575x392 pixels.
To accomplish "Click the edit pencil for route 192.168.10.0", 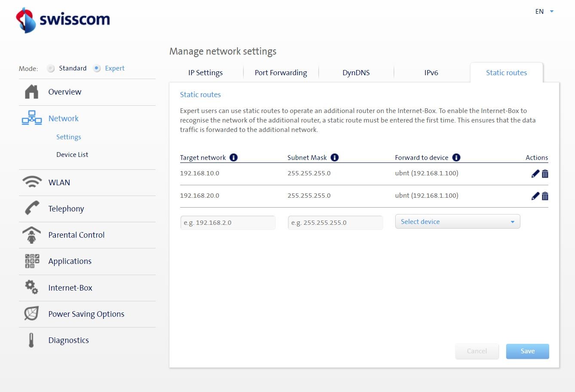I will tap(535, 174).
